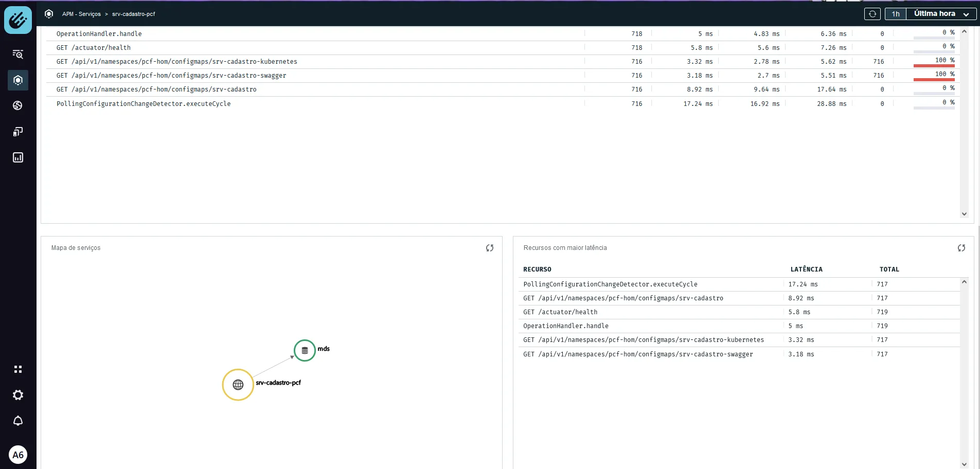The width and height of the screenshot is (980, 469).
Task: Open the notifications bell icon
Action: 18,421
